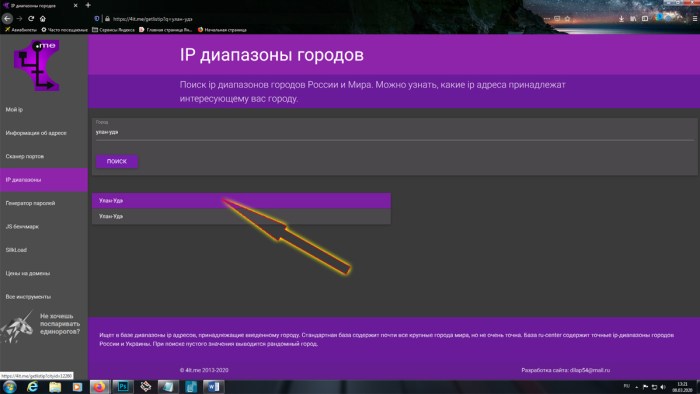This screenshot has width=700, height=394.
Task: Close the IP диапазоны городов tab
Action: click(x=75, y=5)
